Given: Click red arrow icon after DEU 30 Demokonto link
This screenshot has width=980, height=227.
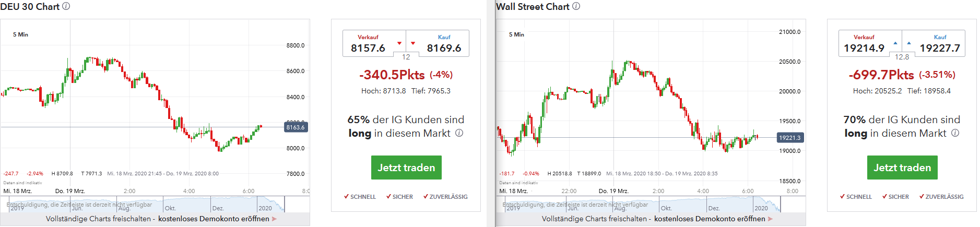Looking at the screenshot, I should click(x=275, y=219).
